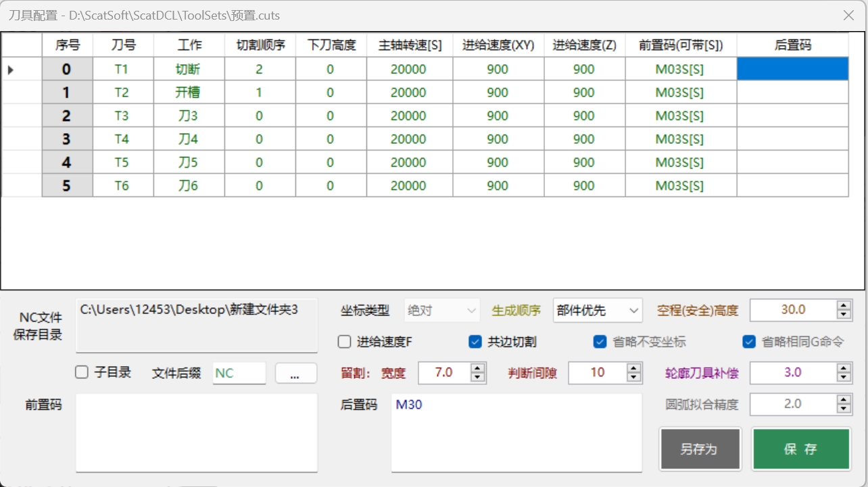The height and width of the screenshot is (487, 868).
Task: Click the green 保存 button
Action: click(800, 449)
